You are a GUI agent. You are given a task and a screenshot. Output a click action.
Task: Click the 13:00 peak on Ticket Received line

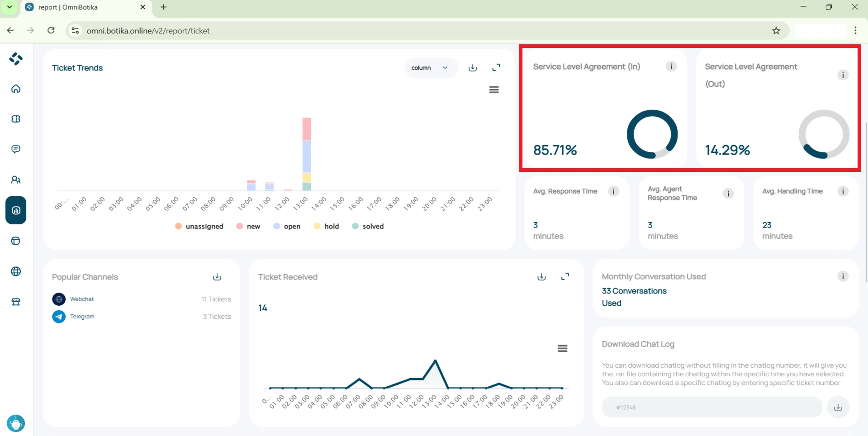click(435, 360)
